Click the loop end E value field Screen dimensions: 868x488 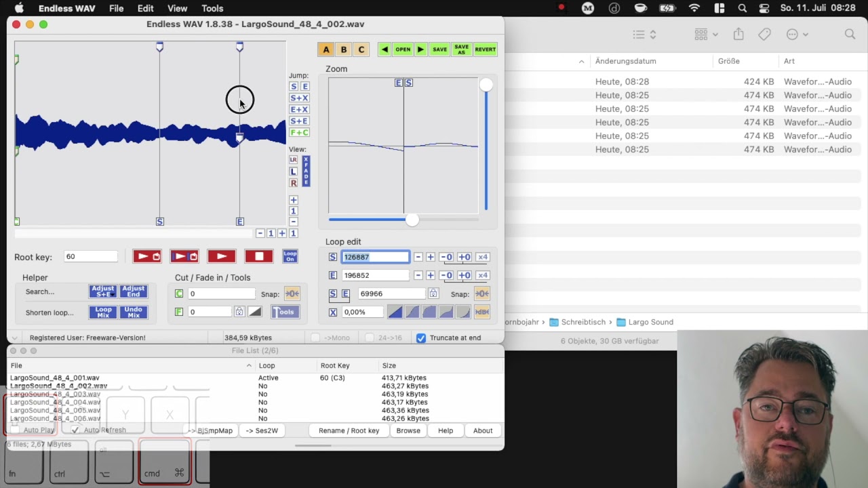point(376,275)
